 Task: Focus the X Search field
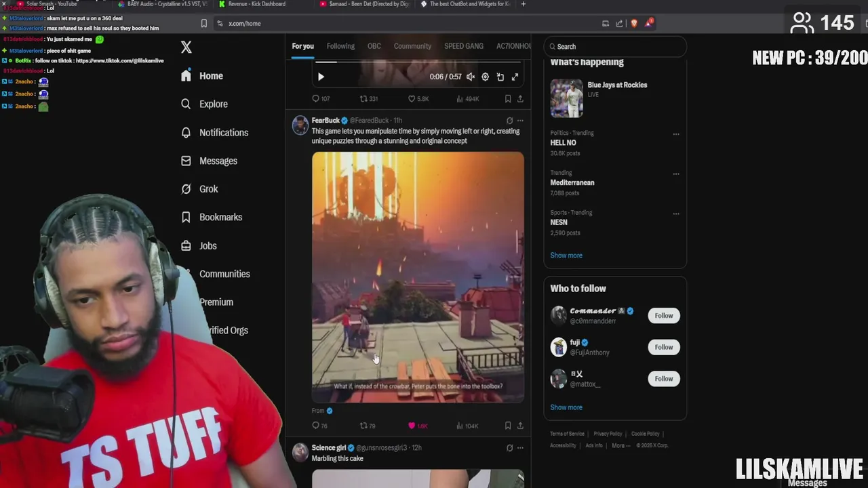[x=615, y=47]
